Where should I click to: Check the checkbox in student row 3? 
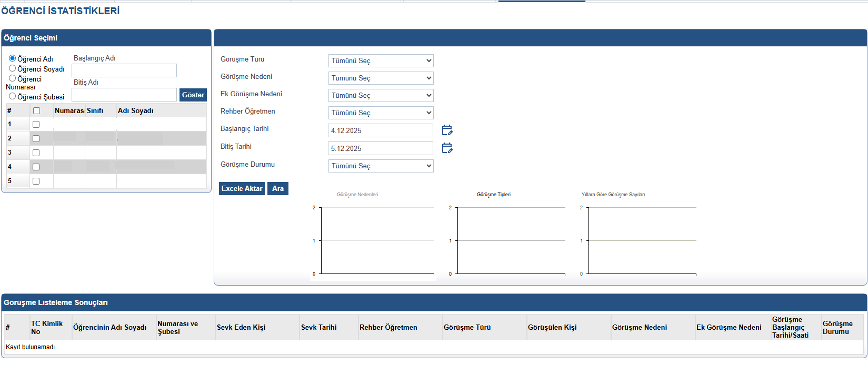(36, 153)
